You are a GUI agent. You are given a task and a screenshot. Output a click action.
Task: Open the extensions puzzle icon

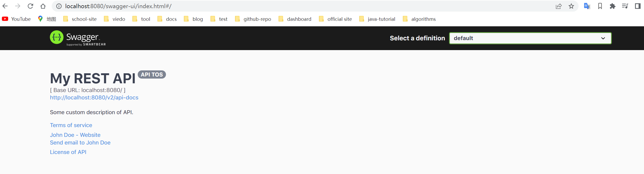tap(613, 6)
